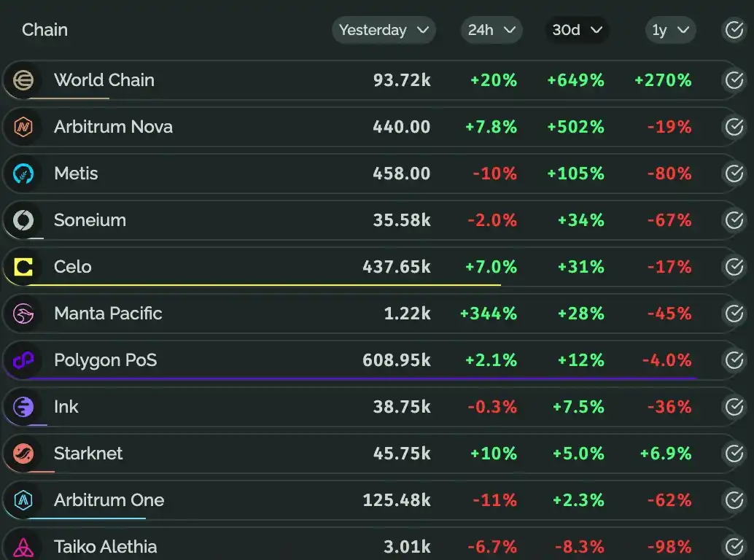The height and width of the screenshot is (560, 754).
Task: Toggle the Arbitrum One row check circle
Action: [734, 500]
